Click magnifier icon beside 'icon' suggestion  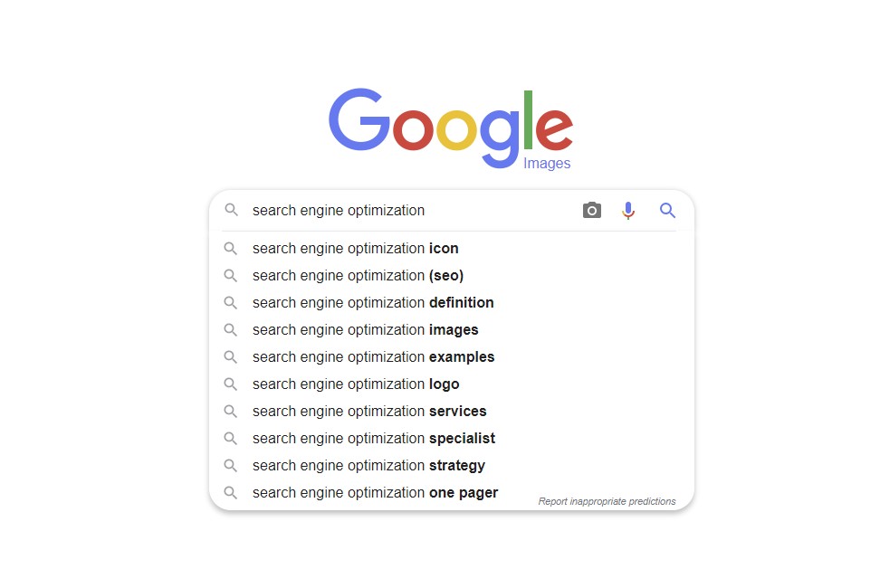click(x=230, y=248)
